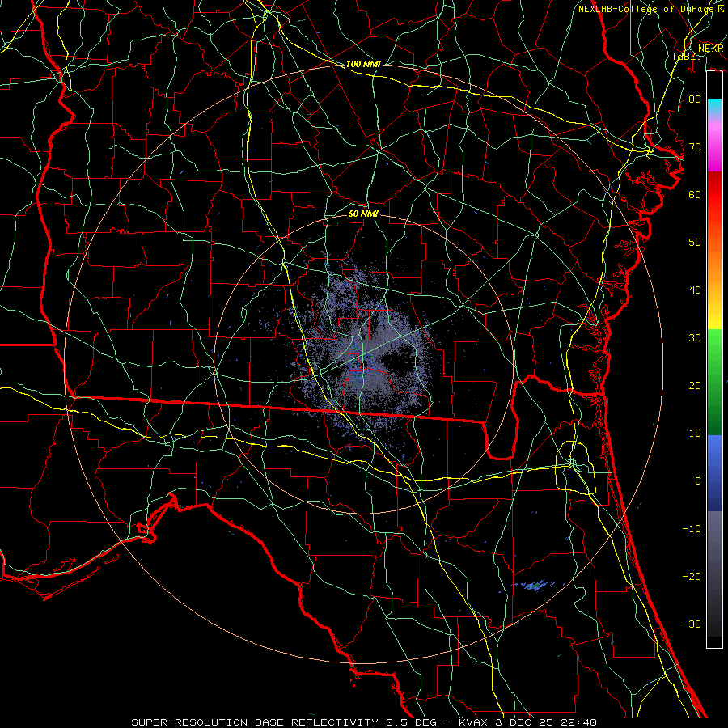Click the green segment of the color bar

(714, 382)
